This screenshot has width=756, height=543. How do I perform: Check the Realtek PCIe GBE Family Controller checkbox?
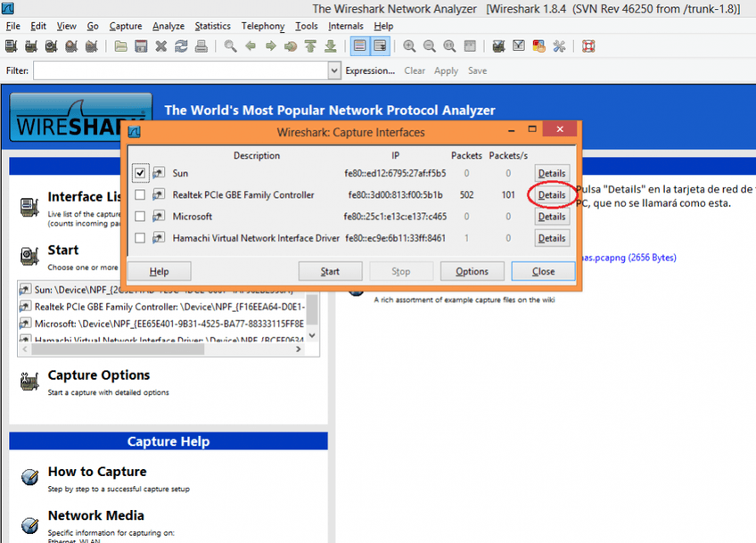point(140,194)
